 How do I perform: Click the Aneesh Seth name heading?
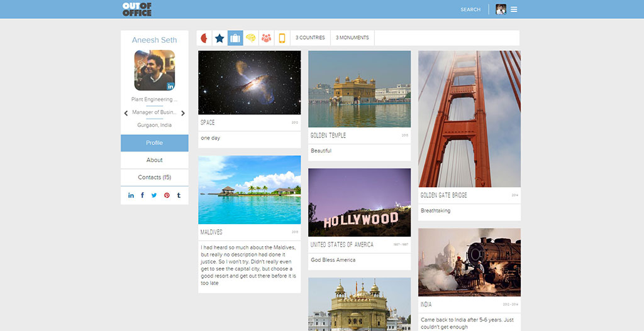click(155, 40)
